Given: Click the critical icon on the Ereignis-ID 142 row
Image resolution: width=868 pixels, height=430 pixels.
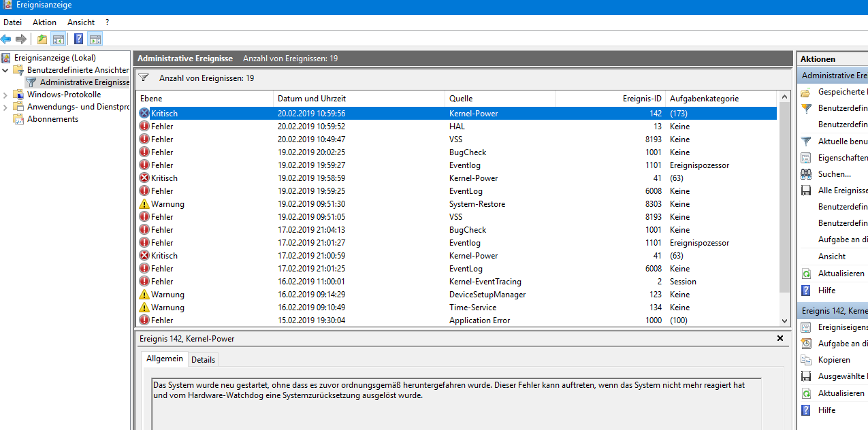Looking at the screenshot, I should [x=144, y=114].
